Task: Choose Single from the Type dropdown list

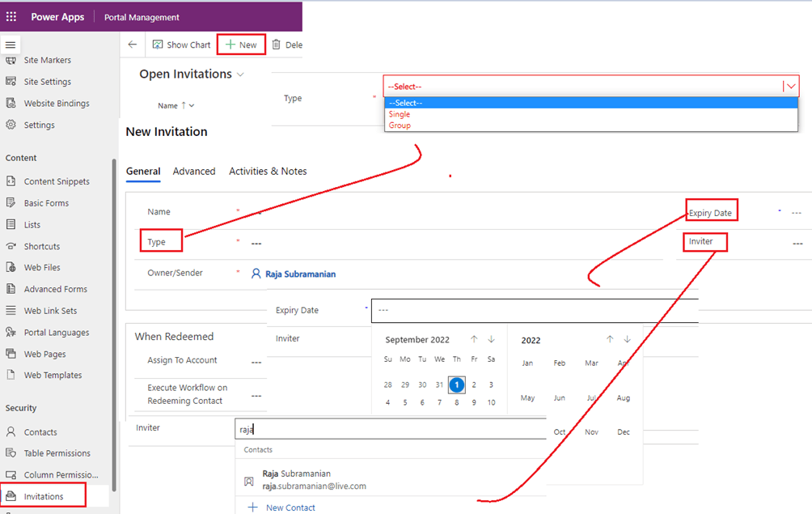Action: point(400,114)
